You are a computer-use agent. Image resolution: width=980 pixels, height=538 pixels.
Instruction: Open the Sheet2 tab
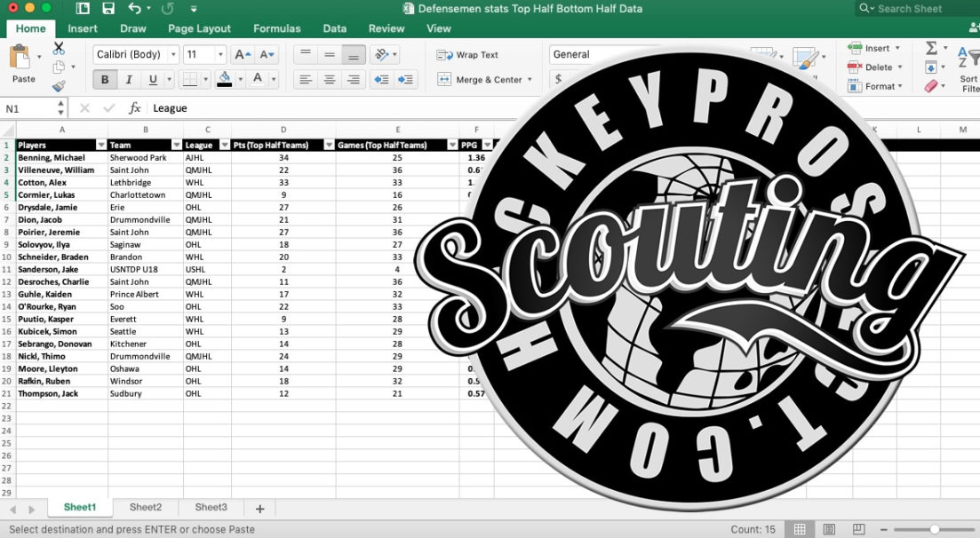click(x=145, y=507)
